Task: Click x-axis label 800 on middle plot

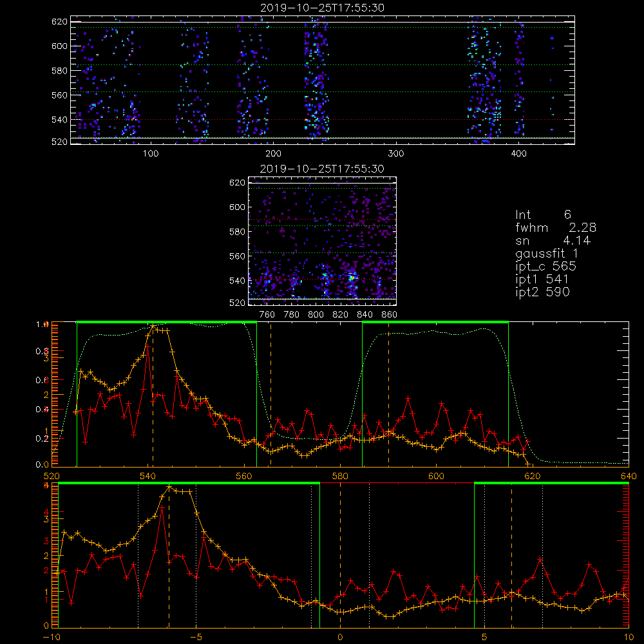Action: tap(316, 315)
